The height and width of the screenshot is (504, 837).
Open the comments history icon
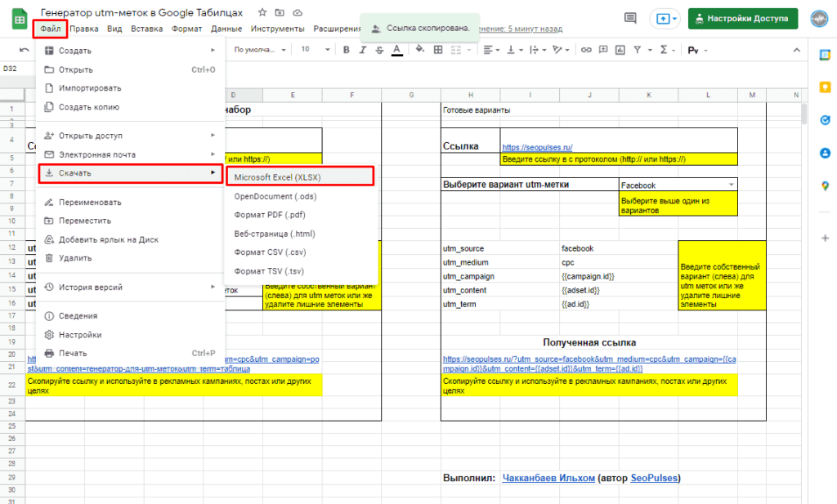click(x=630, y=19)
